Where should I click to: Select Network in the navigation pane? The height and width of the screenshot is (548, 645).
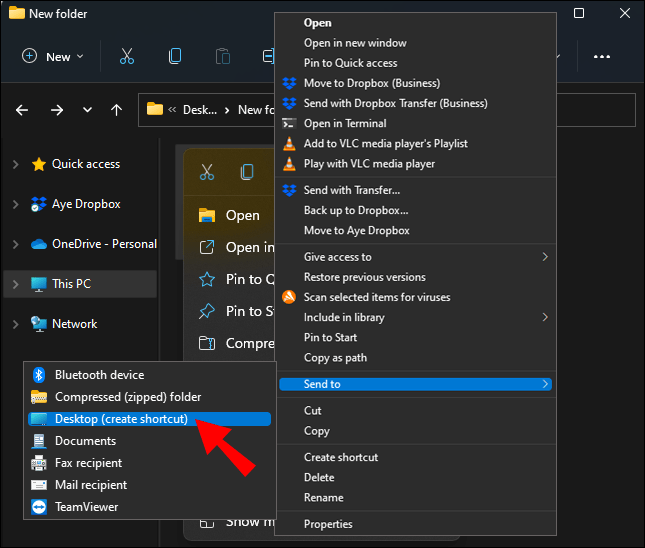click(x=74, y=324)
